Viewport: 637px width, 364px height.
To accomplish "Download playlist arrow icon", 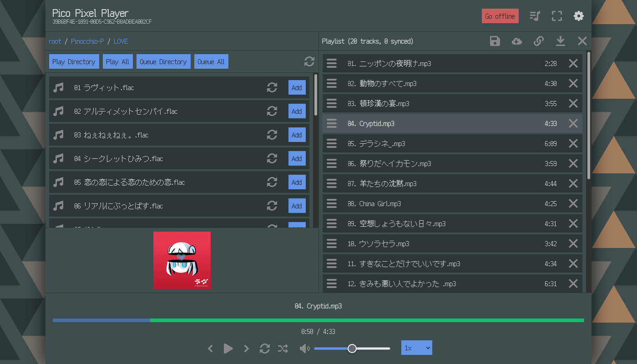I will tap(561, 41).
